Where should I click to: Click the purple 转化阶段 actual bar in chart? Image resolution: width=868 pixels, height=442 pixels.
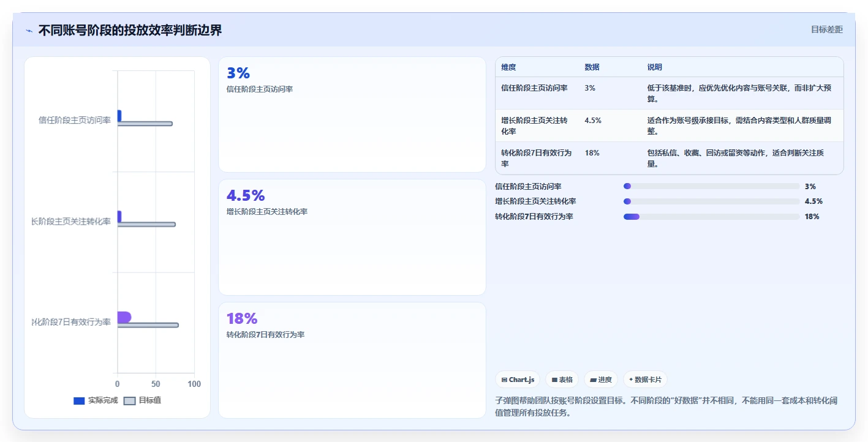click(124, 317)
